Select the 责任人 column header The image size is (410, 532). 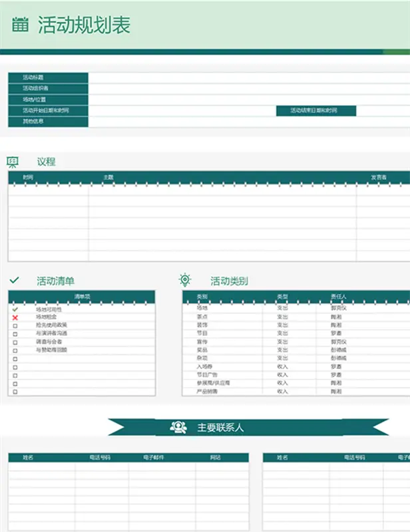pyautogui.click(x=339, y=296)
